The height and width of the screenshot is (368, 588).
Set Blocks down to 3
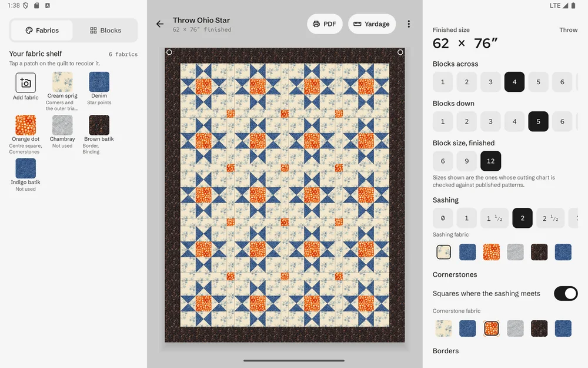pos(490,121)
